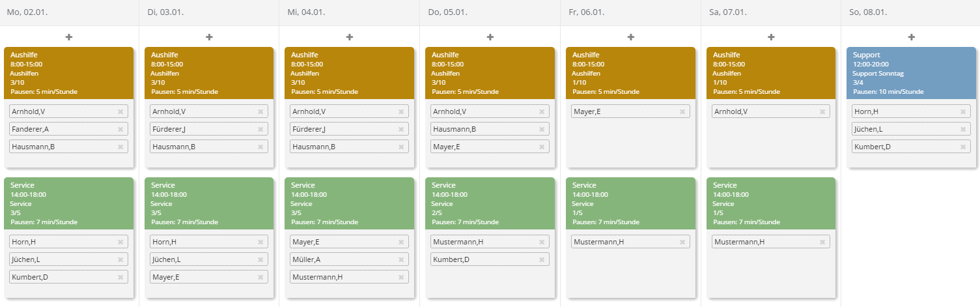Select Arnhold,V in Thursday Aushilfe shift
This screenshot has width=980, height=307.
click(490, 111)
